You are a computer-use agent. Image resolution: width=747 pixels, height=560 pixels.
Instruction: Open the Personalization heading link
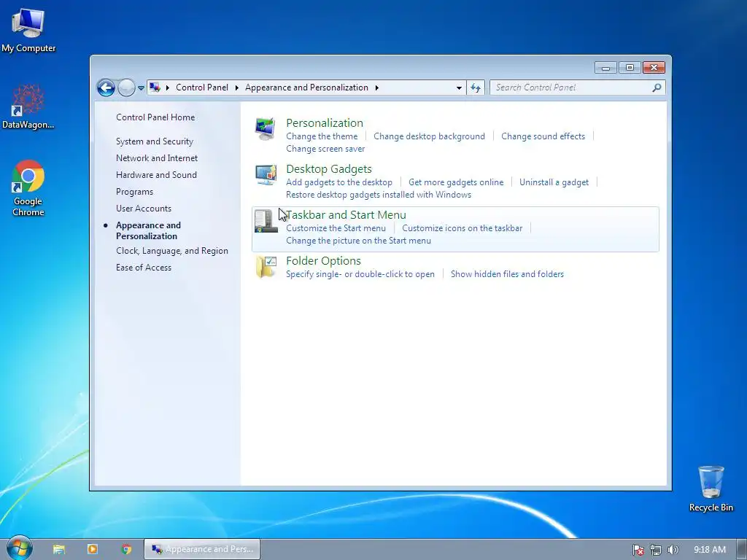click(325, 122)
